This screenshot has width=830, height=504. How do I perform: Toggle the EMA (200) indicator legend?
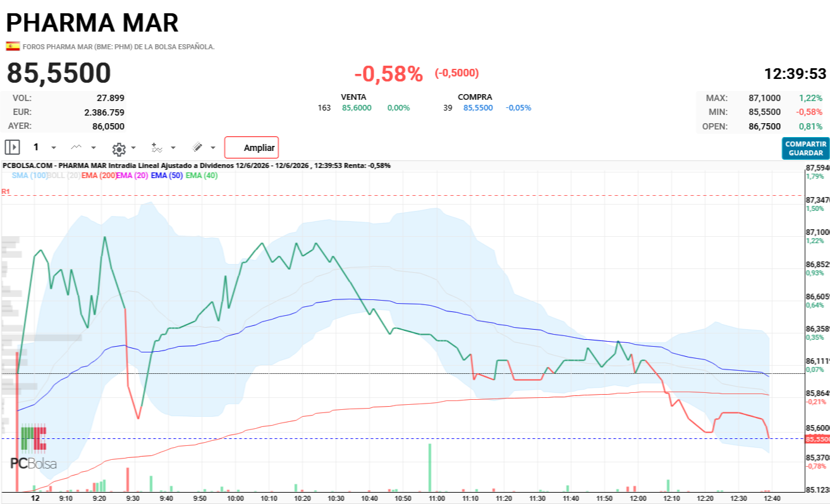(99, 176)
